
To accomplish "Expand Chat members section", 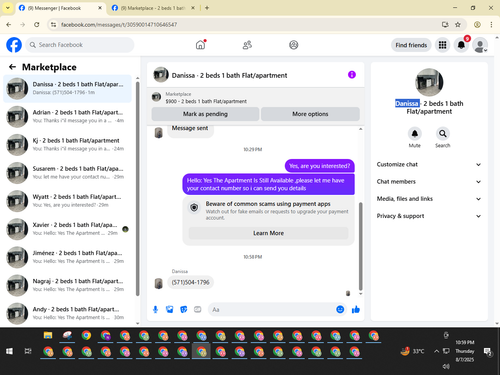I will 429,182.
